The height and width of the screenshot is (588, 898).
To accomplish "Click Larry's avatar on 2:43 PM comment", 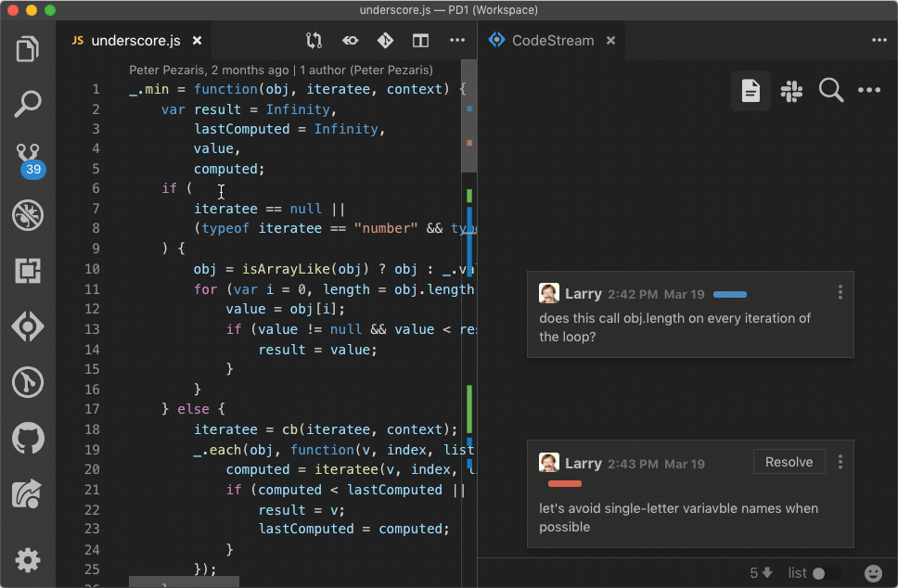I will 548,463.
